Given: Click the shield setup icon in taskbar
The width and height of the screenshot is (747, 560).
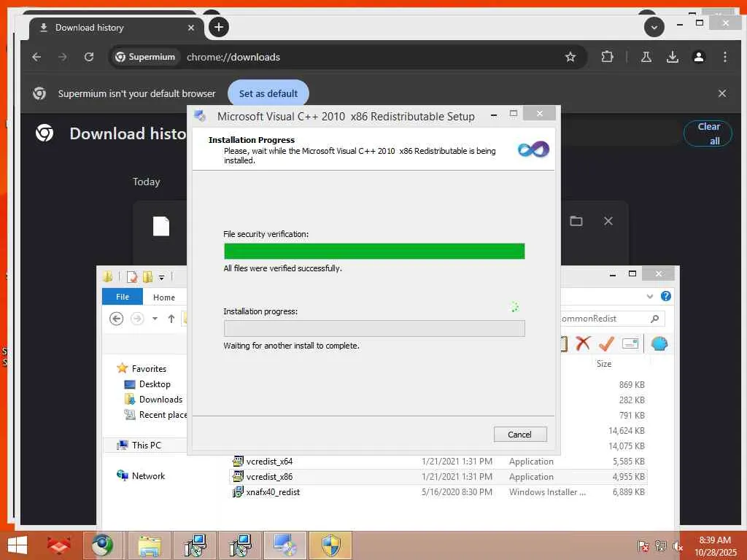Looking at the screenshot, I should point(330,545).
